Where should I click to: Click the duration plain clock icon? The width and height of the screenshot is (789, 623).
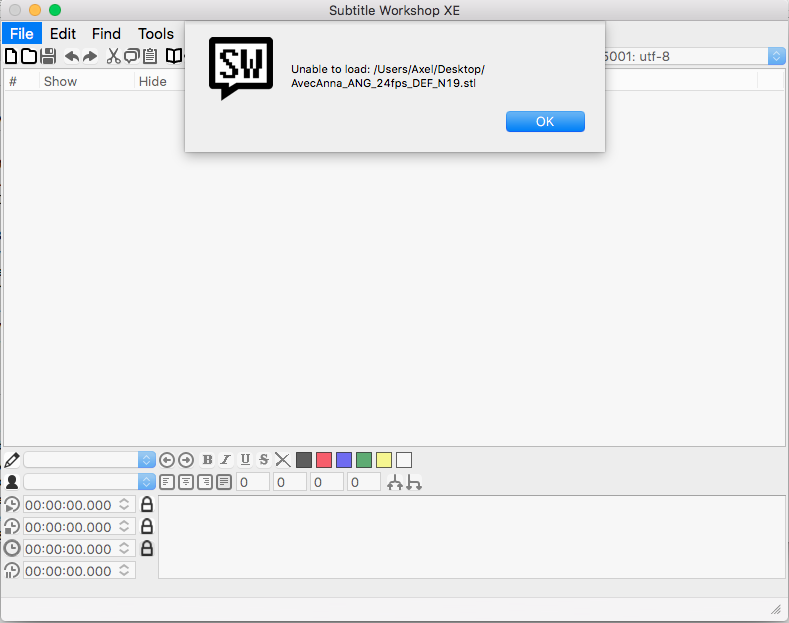[12, 549]
